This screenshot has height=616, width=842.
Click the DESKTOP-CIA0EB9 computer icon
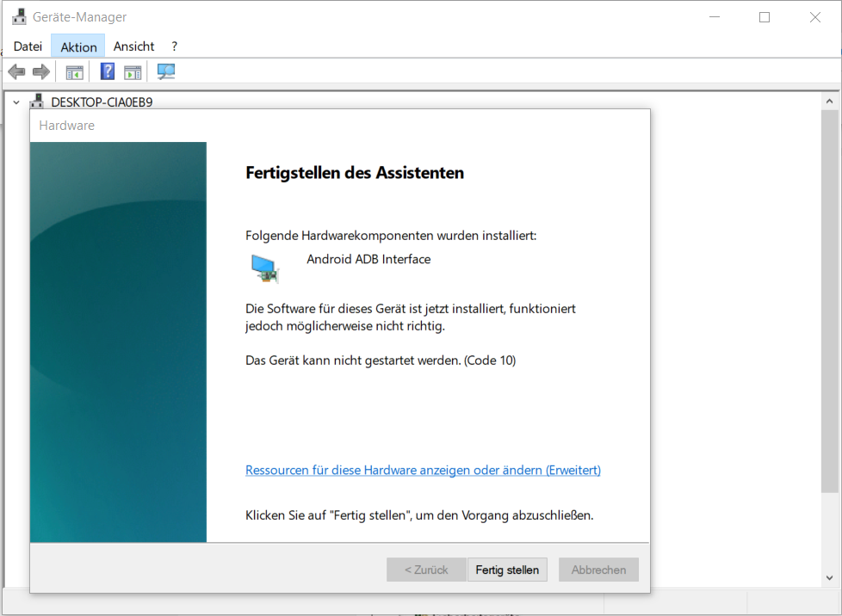tap(37, 102)
